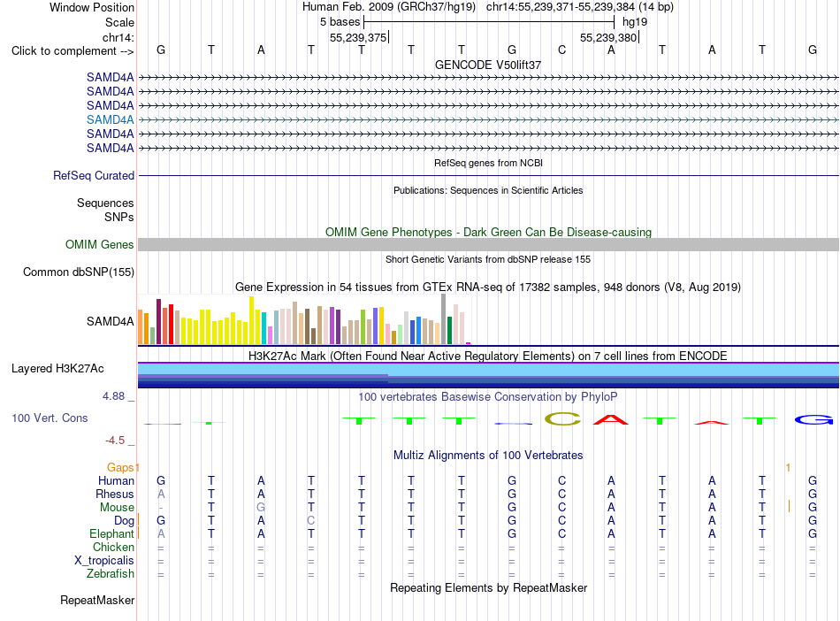Screen dimensions: 840x621
Task: Click the Gaps row label
Action: point(120,467)
